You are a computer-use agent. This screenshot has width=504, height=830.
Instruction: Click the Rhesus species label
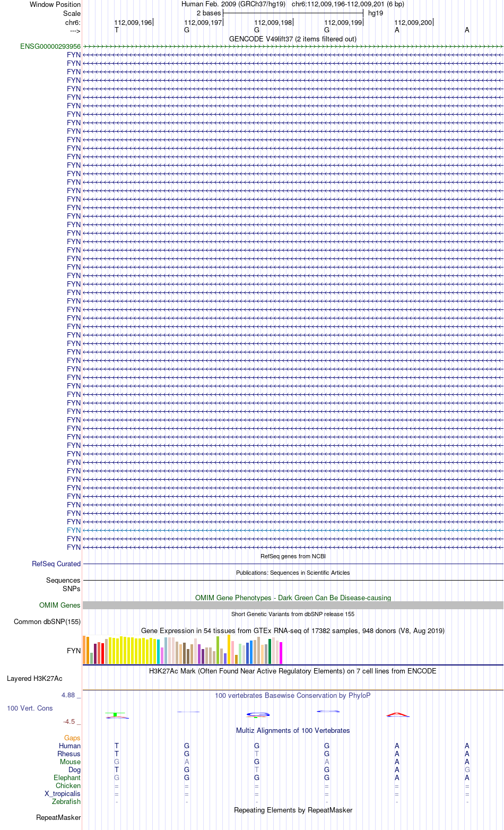(69, 754)
